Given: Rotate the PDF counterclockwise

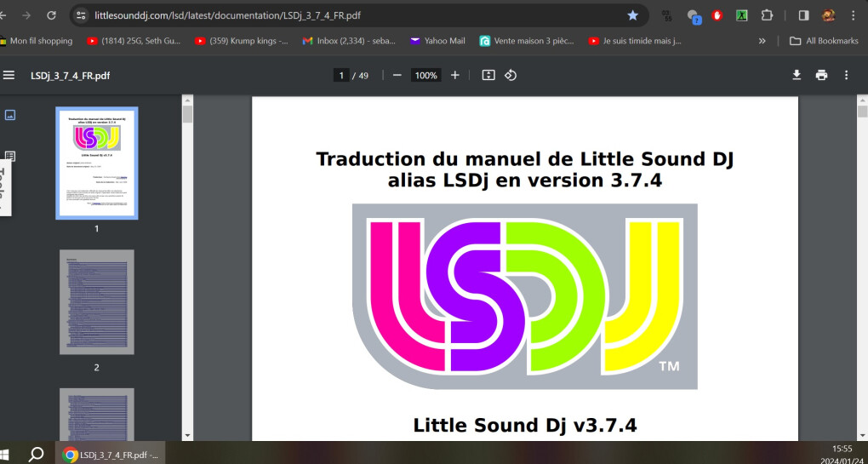Looking at the screenshot, I should [511, 75].
